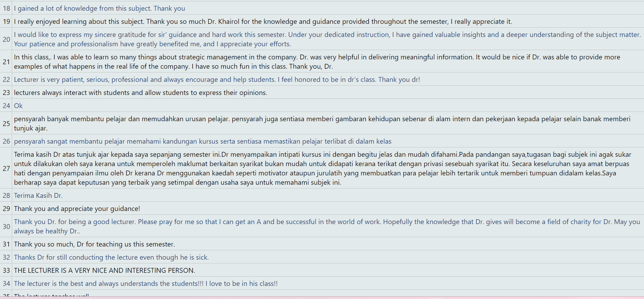Click the all-caps 'THE LECTURER IS A VERY NICE' comment
The width and height of the screenshot is (644, 299).
coord(104,270)
